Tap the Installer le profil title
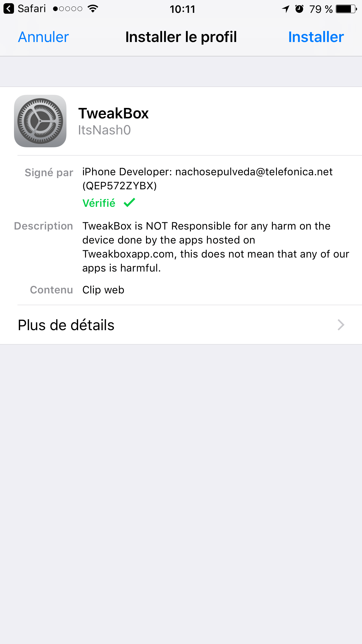 tap(181, 37)
